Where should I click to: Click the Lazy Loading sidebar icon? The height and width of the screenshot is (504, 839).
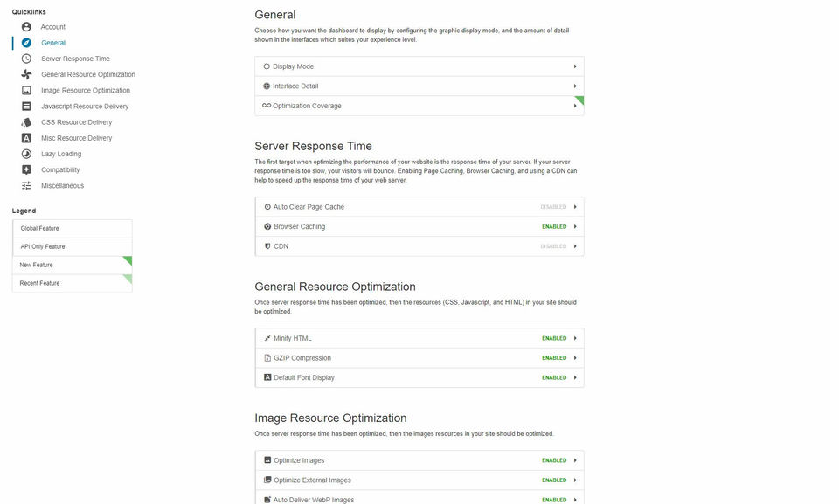pos(26,154)
